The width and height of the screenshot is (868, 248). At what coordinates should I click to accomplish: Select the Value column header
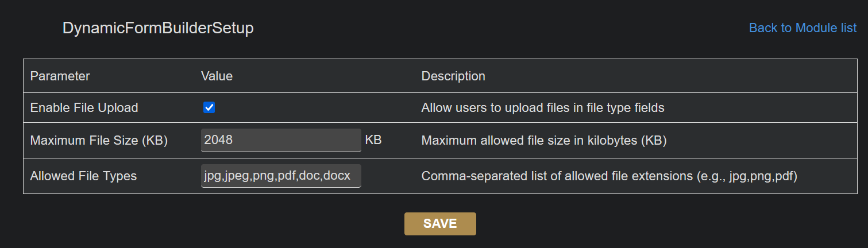(x=217, y=76)
